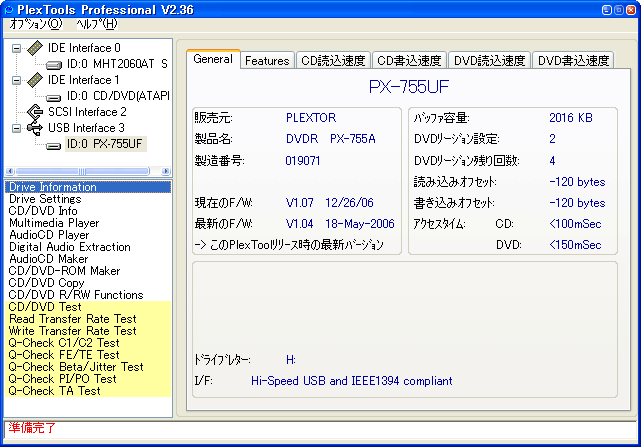Click the MHT2060AT drive icon
The height and width of the screenshot is (447, 641).
click(x=54, y=65)
